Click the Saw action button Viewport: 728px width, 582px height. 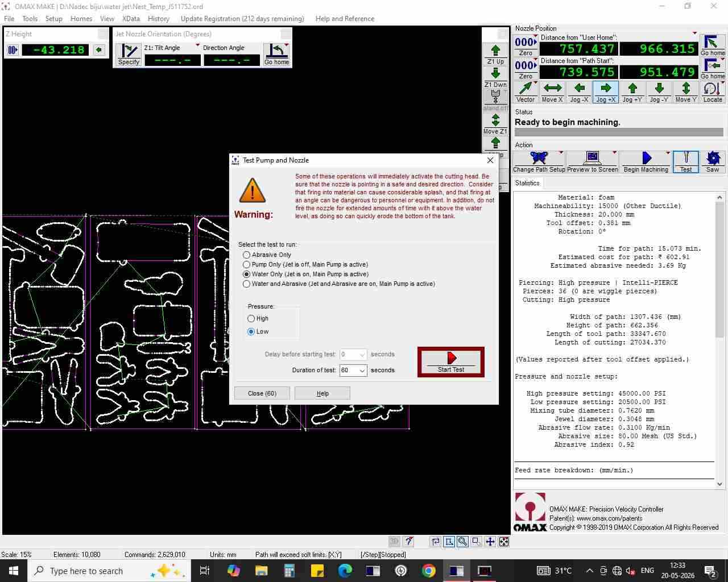[x=713, y=162]
